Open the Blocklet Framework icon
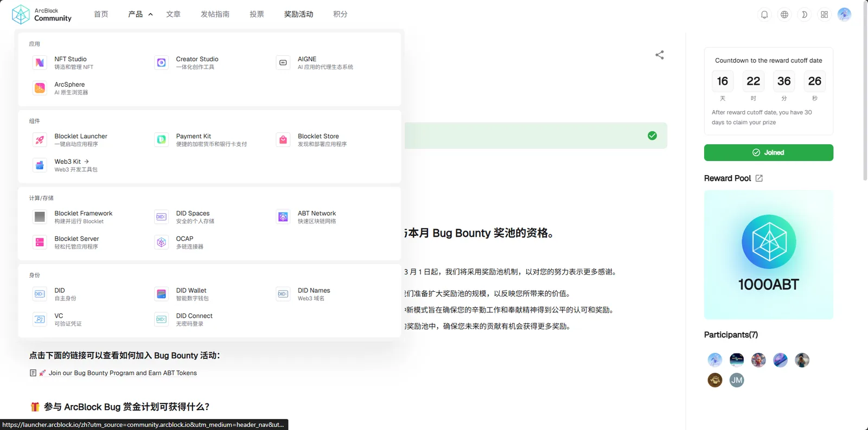The width and height of the screenshot is (868, 430). click(x=40, y=217)
